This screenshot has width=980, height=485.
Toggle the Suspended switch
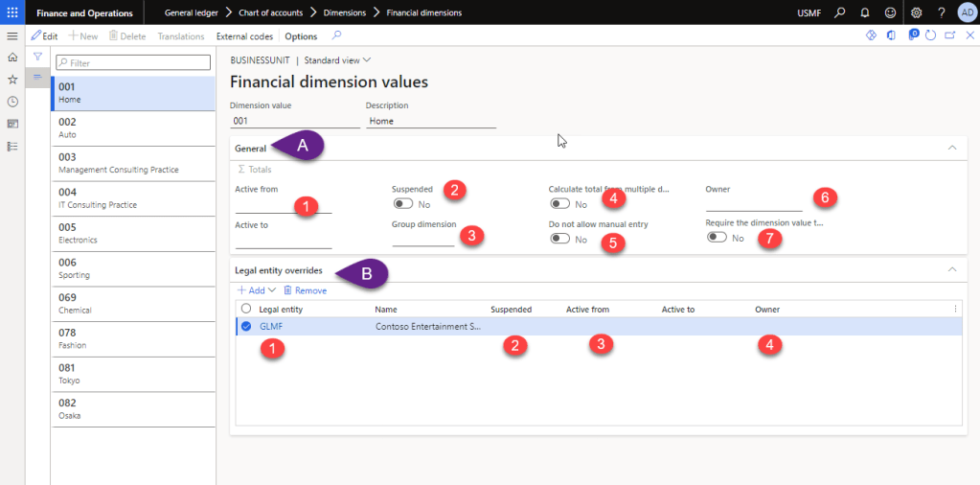click(402, 204)
